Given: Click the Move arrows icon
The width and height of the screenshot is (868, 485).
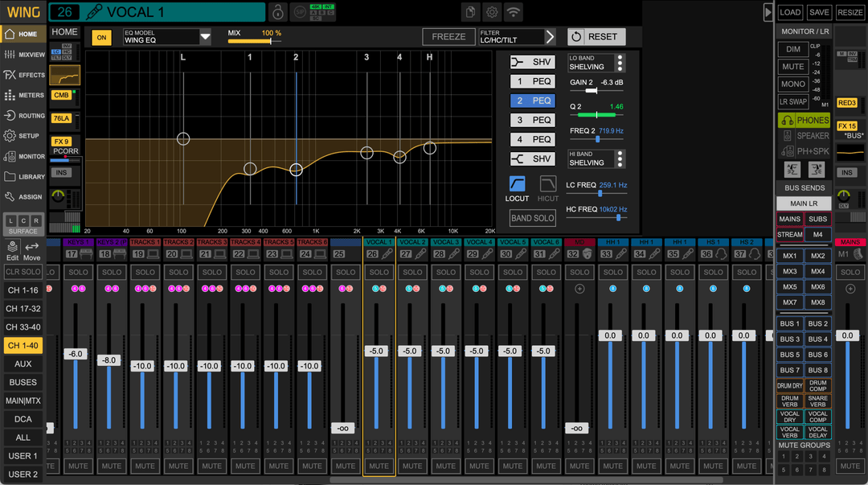Looking at the screenshot, I should pyautogui.click(x=32, y=248).
